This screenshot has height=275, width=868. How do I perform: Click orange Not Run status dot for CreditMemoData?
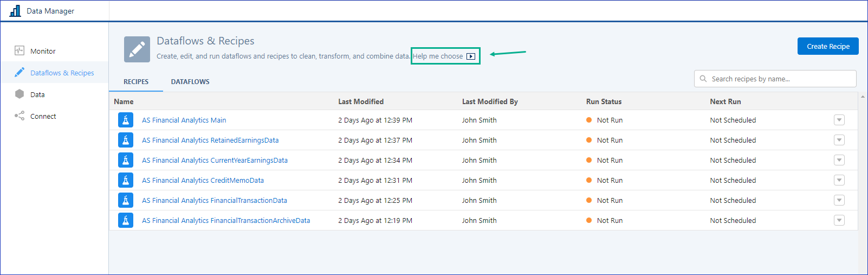click(x=589, y=180)
